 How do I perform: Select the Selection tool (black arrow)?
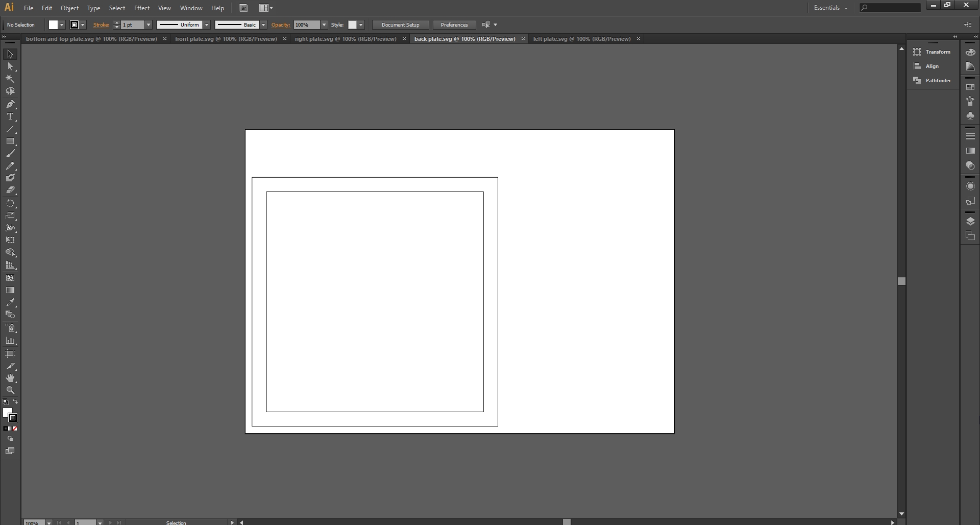[10, 54]
